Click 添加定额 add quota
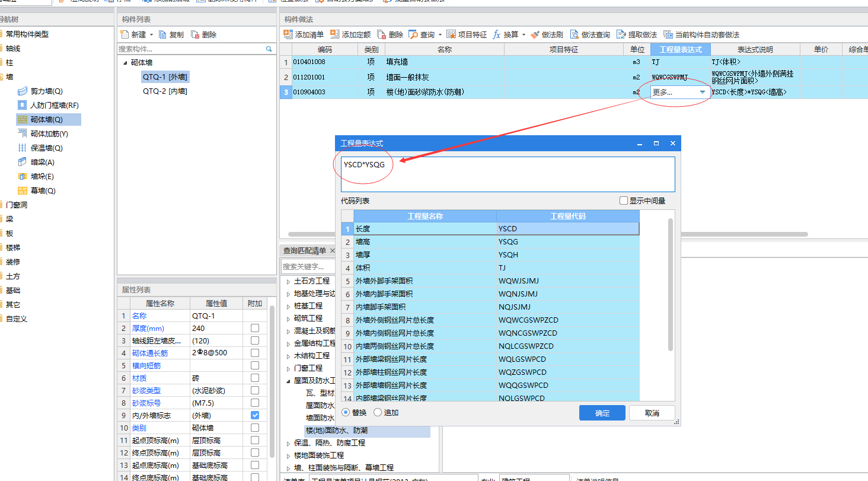The width and height of the screenshot is (868, 481). [x=350, y=35]
